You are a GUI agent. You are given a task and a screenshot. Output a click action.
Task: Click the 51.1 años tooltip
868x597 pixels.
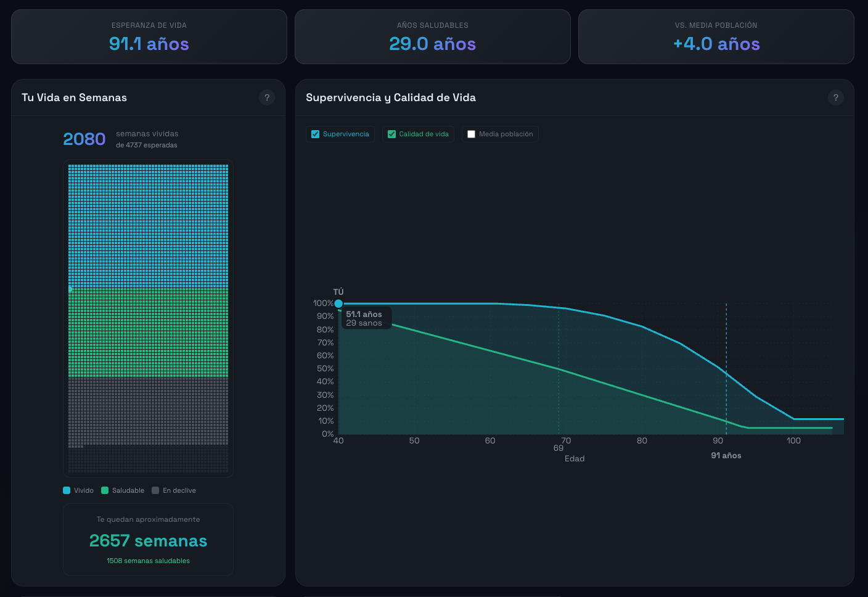click(366, 318)
